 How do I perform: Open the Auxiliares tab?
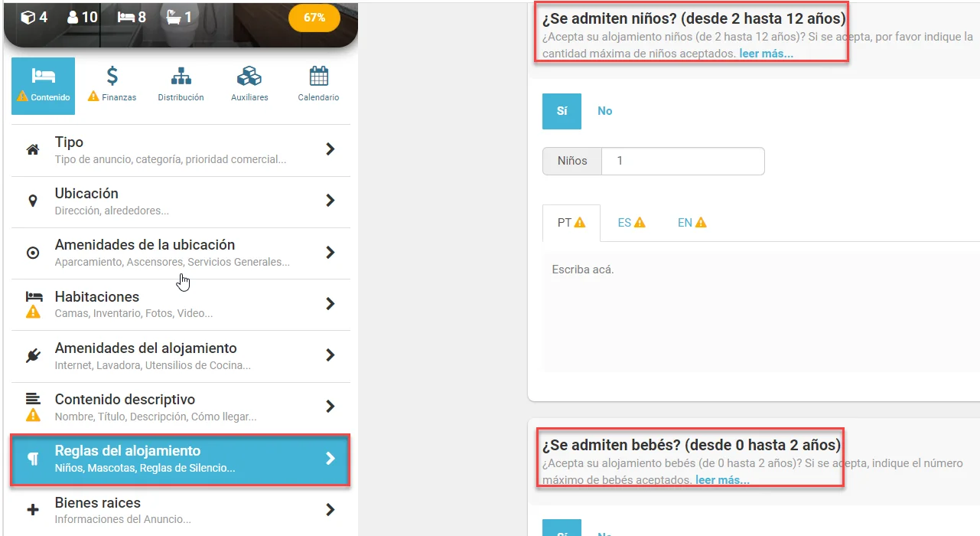249,86
